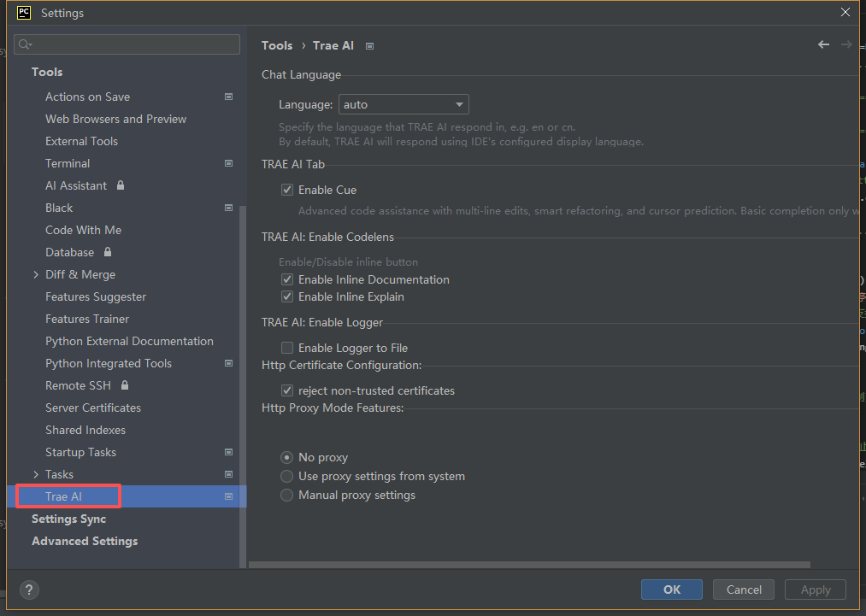Open the Language dropdown set to auto
This screenshot has height=616, width=866.
point(404,104)
